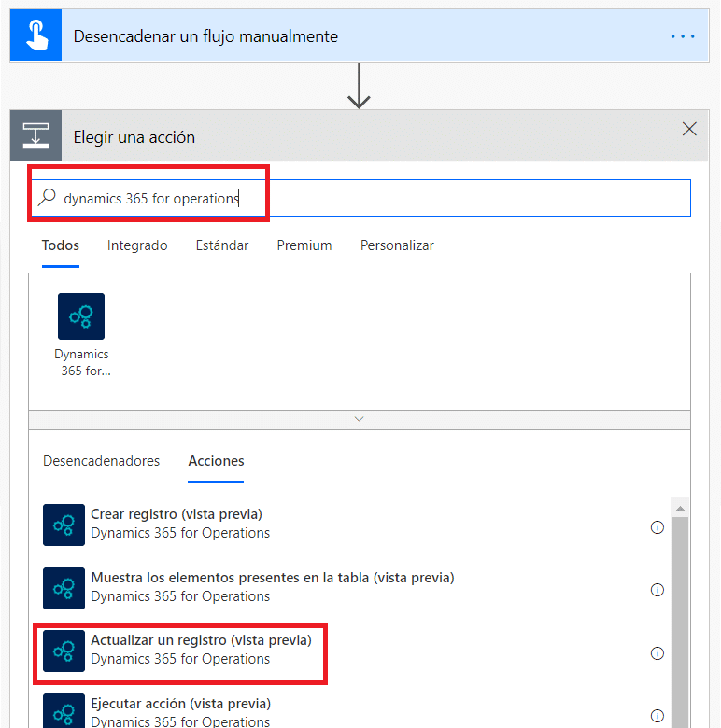This screenshot has width=721, height=728.
Task: Click the Actualizar un registro action icon
Action: click(64, 651)
